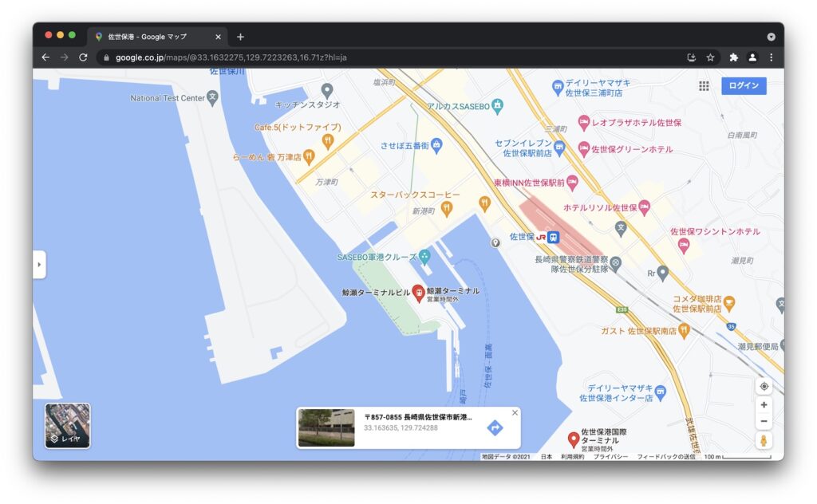Open the Google apps grid
817x504 pixels.
pyautogui.click(x=704, y=86)
